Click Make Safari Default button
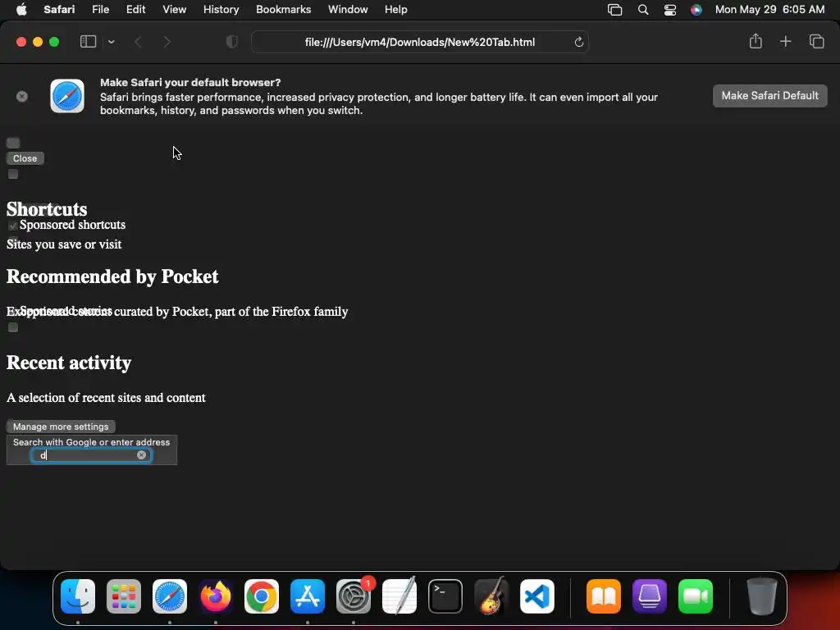This screenshot has width=840, height=630. pos(769,96)
